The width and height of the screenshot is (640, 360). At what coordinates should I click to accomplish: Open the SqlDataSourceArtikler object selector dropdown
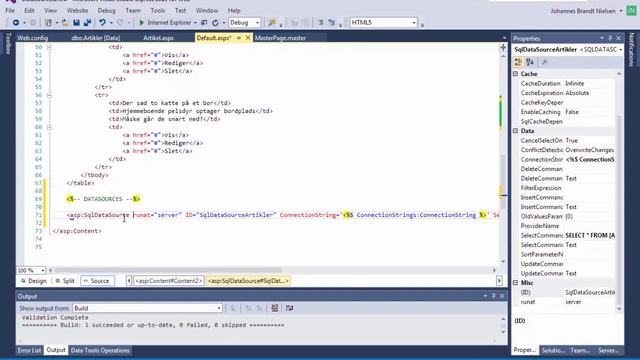[620, 49]
